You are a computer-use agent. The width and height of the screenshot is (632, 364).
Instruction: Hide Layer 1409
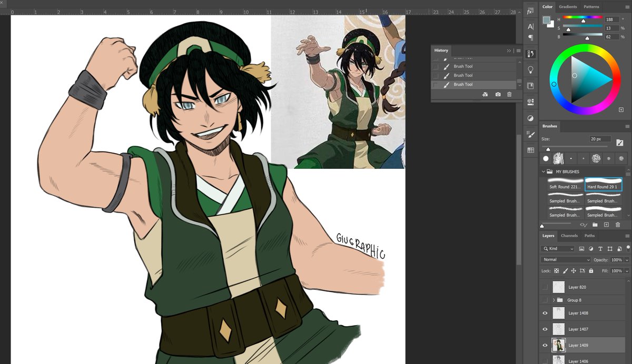pyautogui.click(x=545, y=345)
